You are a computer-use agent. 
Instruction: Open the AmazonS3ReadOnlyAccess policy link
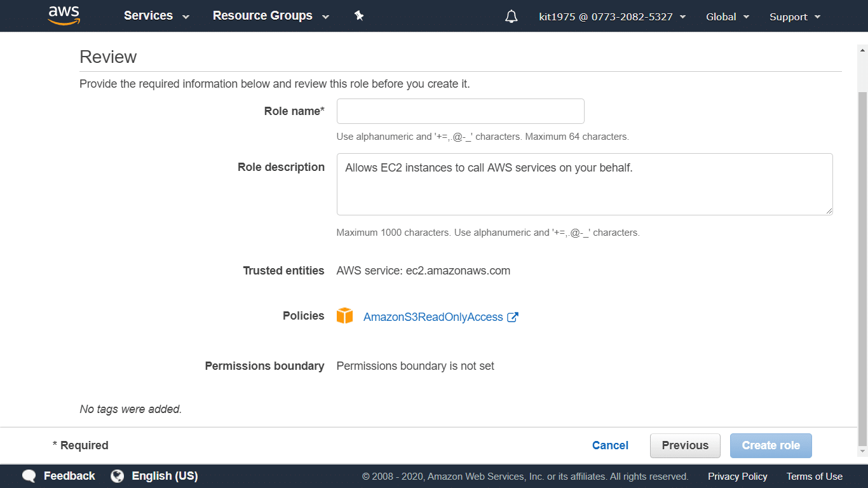(x=433, y=317)
